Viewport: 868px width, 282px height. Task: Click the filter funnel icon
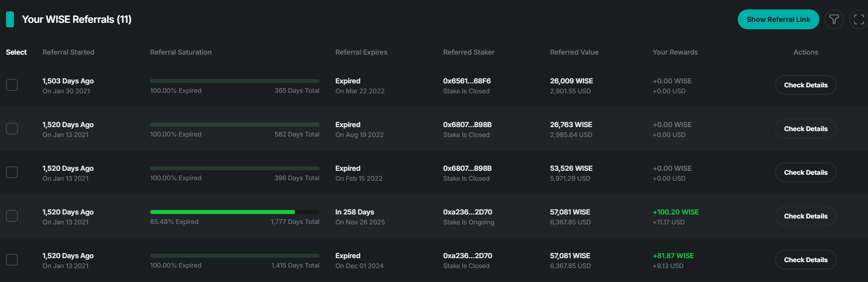pos(834,19)
